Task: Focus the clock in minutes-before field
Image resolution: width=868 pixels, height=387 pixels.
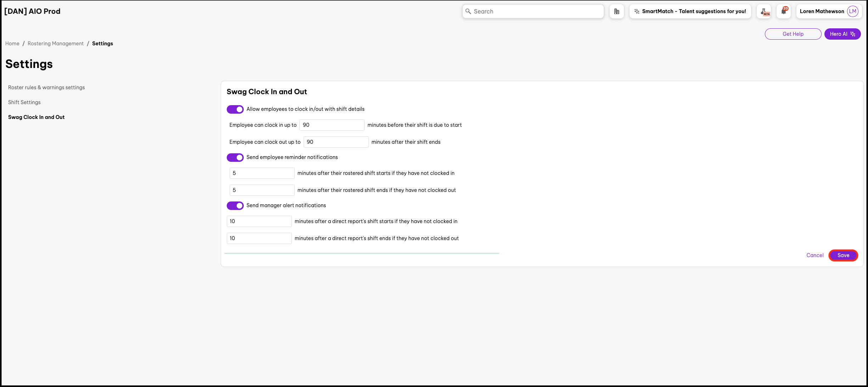Action: 332,125
